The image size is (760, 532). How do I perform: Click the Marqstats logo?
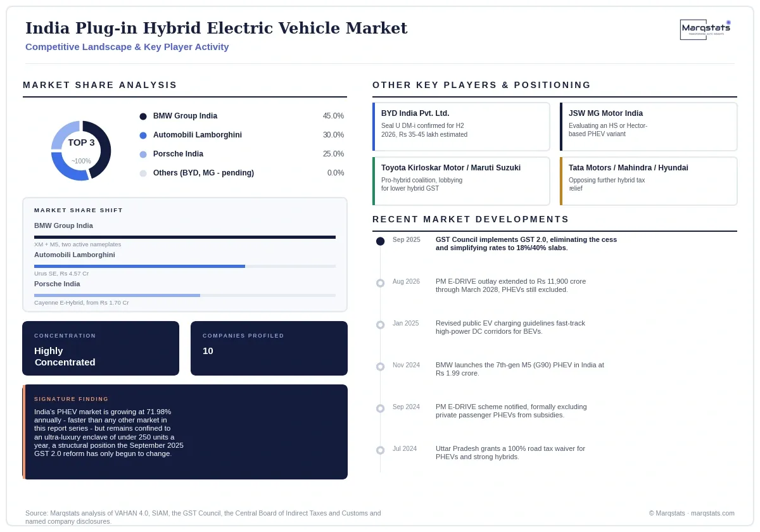tap(706, 29)
